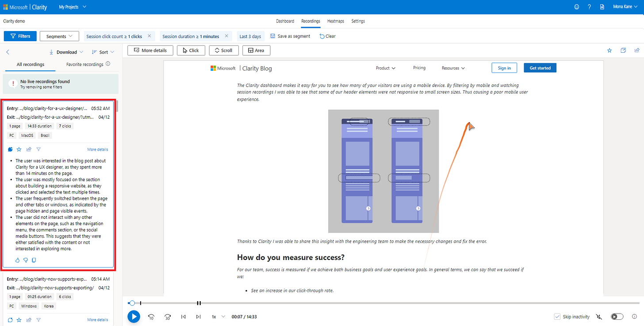The height and width of the screenshot is (326, 644).
Task: Expand the Resources menu in Clarity Blog
Action: (x=453, y=68)
